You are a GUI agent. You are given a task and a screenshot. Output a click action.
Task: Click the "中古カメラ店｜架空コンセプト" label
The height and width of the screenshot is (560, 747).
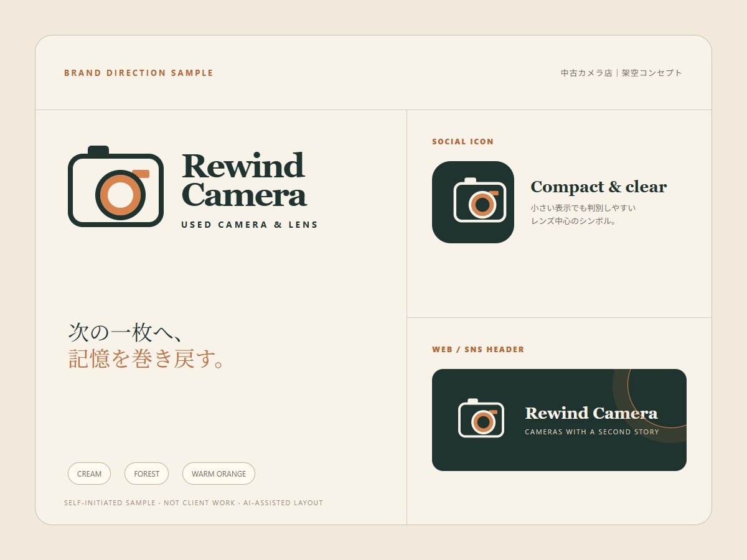pyautogui.click(x=621, y=73)
